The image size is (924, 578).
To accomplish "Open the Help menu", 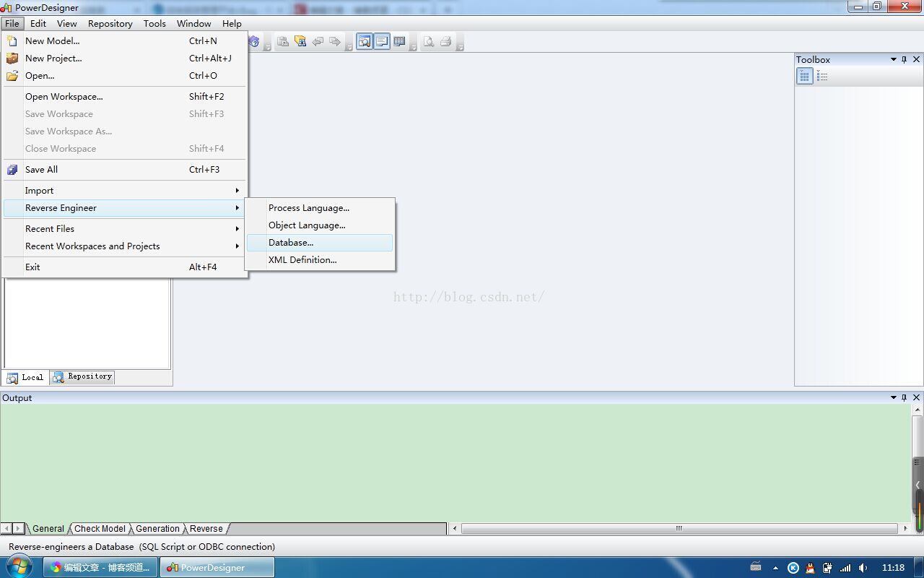I will [x=232, y=23].
